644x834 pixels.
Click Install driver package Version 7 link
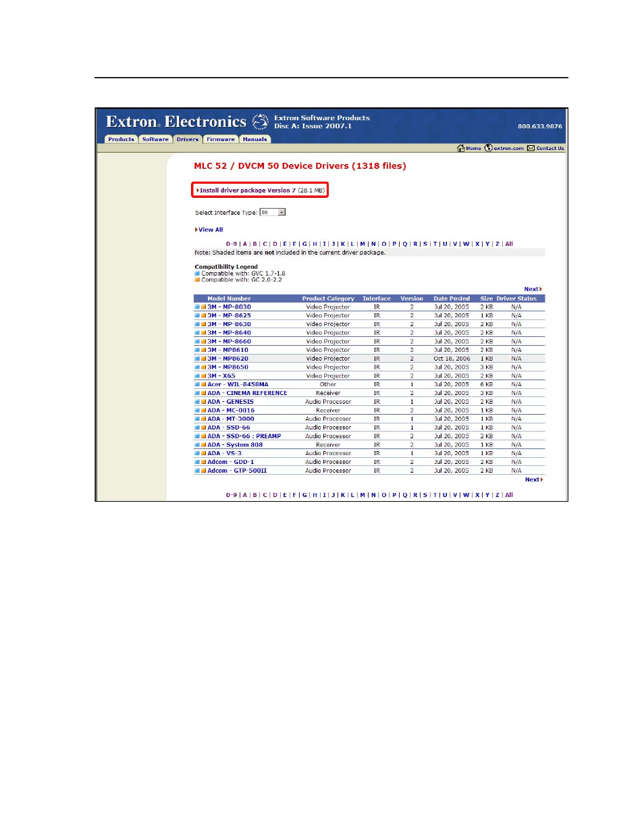[247, 190]
